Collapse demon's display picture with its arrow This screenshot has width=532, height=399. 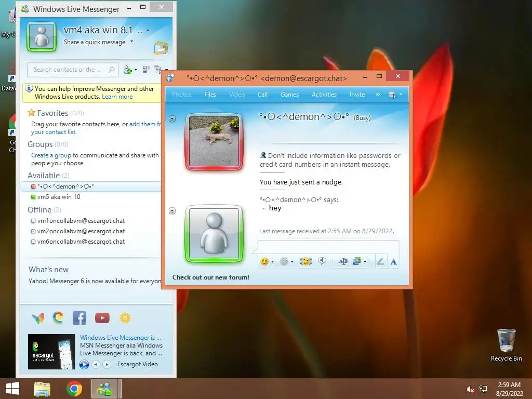172,119
